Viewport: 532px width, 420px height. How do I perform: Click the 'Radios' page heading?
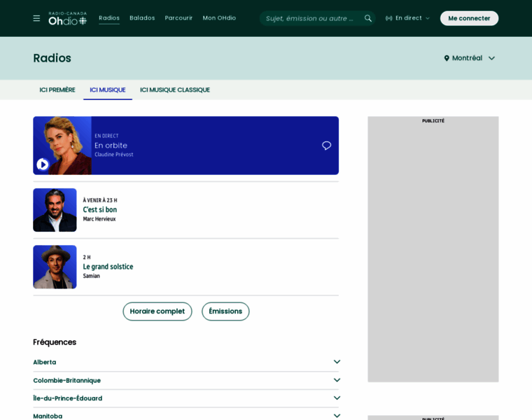coord(52,58)
